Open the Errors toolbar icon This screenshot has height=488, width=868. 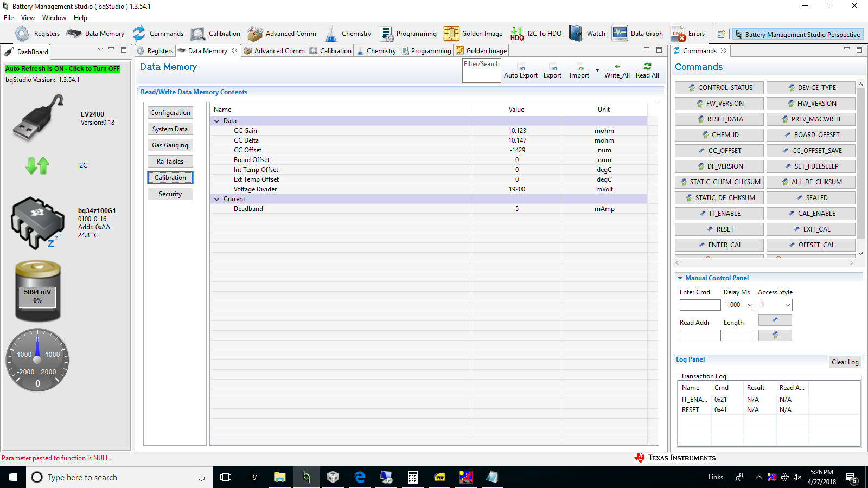click(678, 34)
